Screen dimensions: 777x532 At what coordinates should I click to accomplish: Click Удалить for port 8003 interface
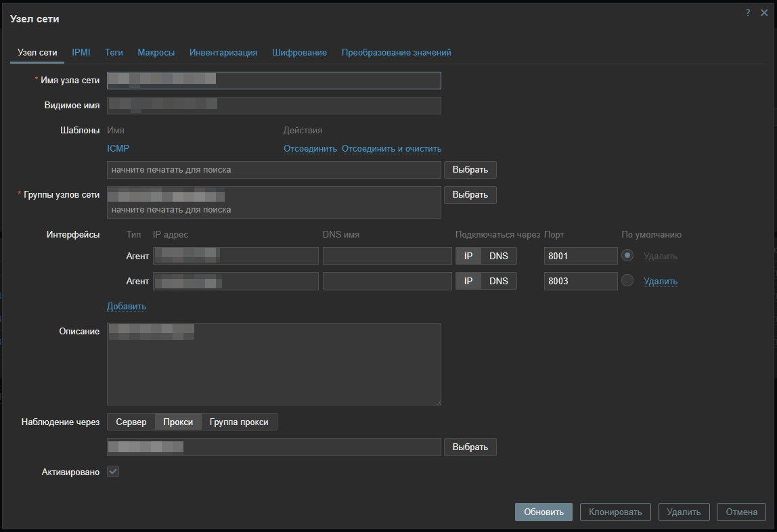pos(661,281)
